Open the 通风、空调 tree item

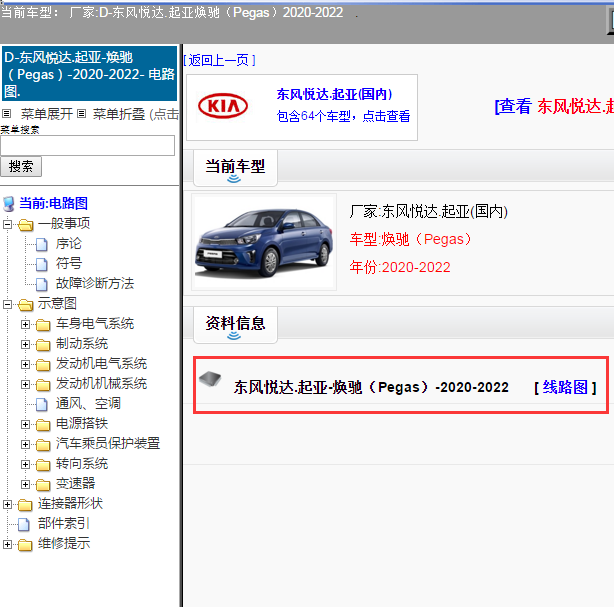click(88, 403)
